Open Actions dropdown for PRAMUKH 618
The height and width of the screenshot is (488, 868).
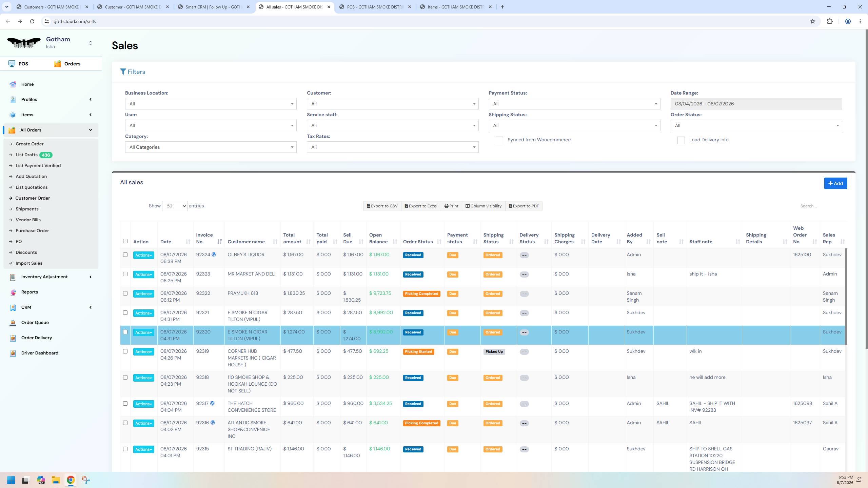click(143, 294)
